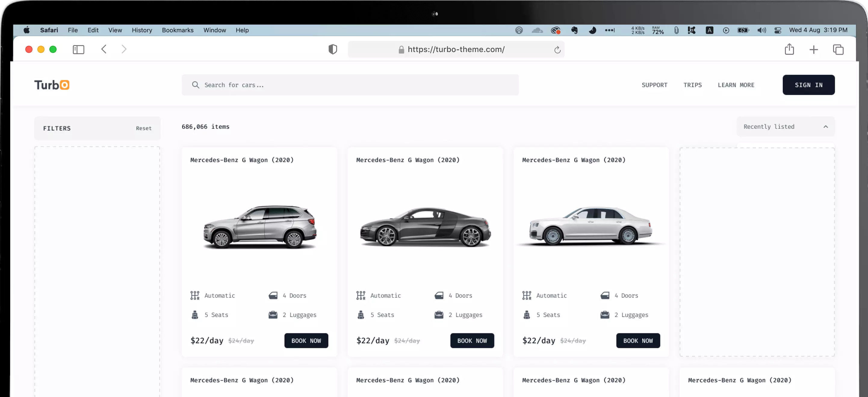868x397 pixels.
Task: Click the luggage icon on coupe card
Action: (x=439, y=315)
